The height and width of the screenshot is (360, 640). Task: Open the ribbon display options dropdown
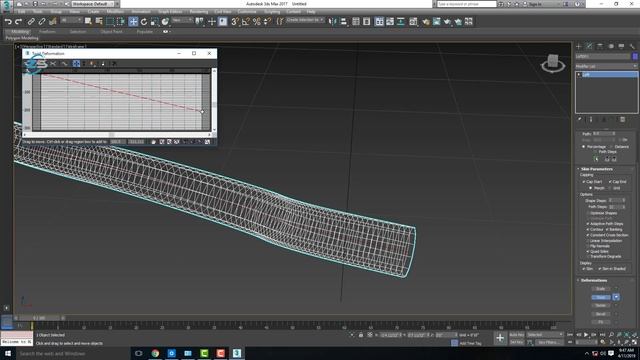click(x=166, y=31)
